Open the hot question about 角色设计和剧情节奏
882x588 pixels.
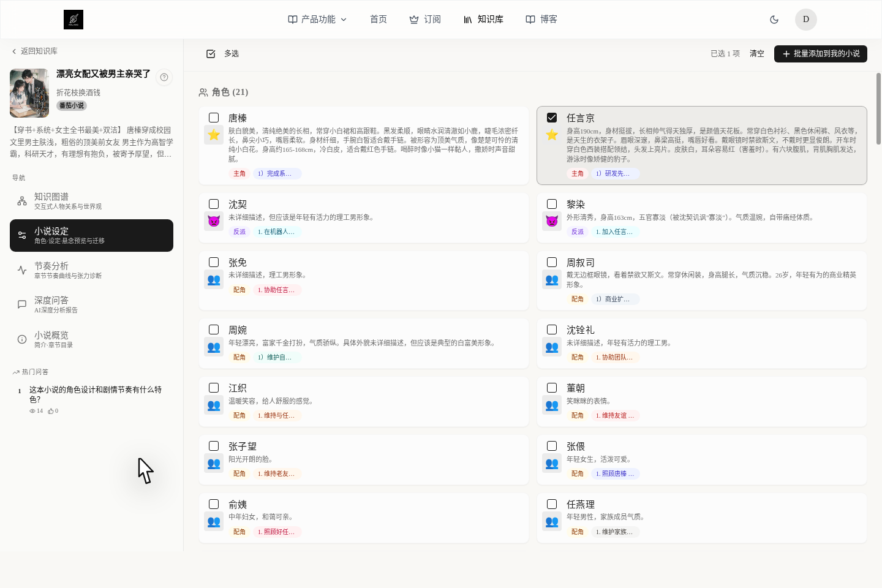point(96,394)
